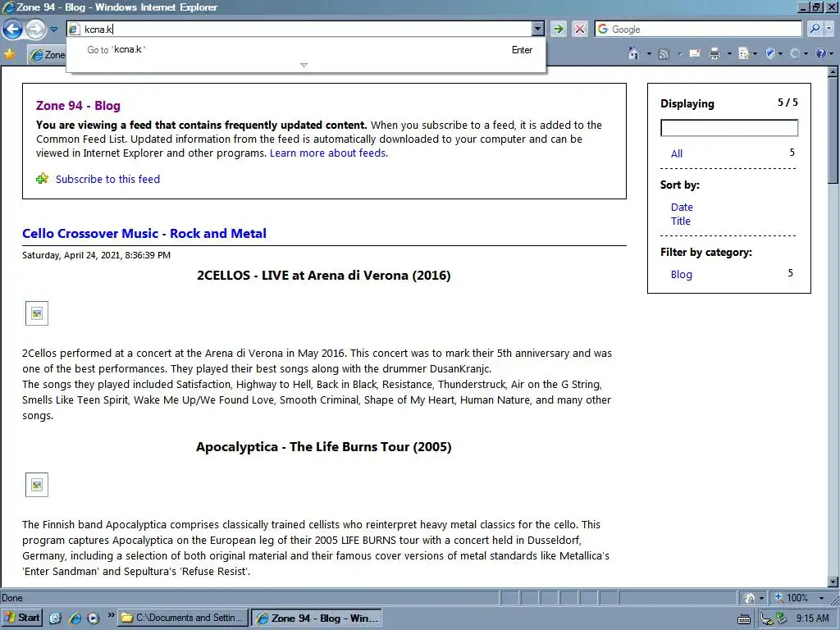Click the Forward navigation button
Viewport: 840px width, 630px height.
(x=35, y=29)
